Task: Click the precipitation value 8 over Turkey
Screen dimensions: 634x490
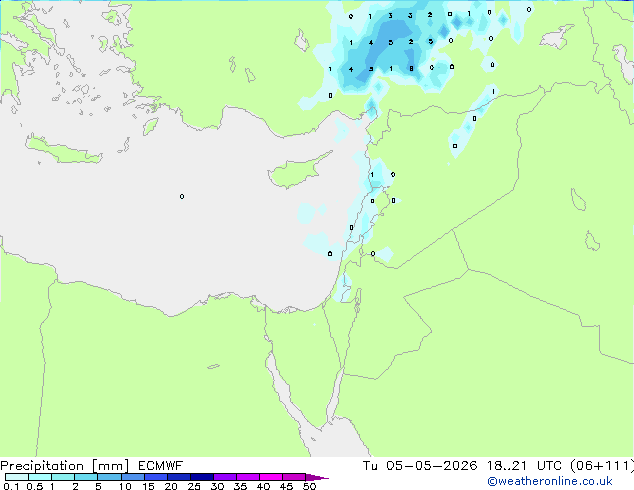Action: 411,69
